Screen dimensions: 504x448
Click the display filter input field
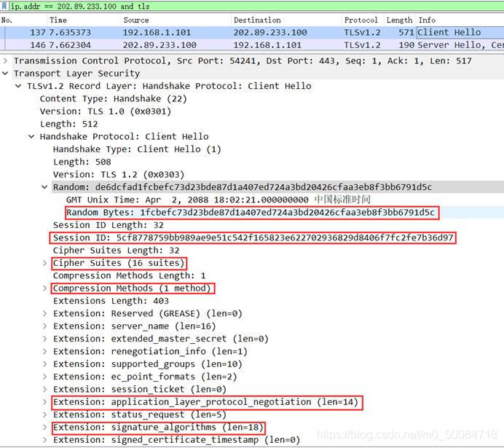coord(256,6)
